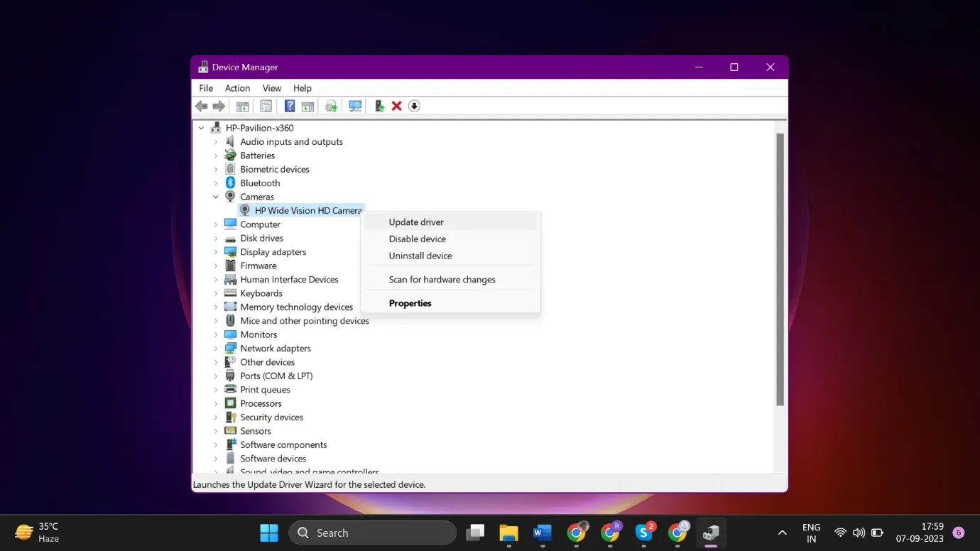Open the Properties toolbar icon

[x=266, y=106]
